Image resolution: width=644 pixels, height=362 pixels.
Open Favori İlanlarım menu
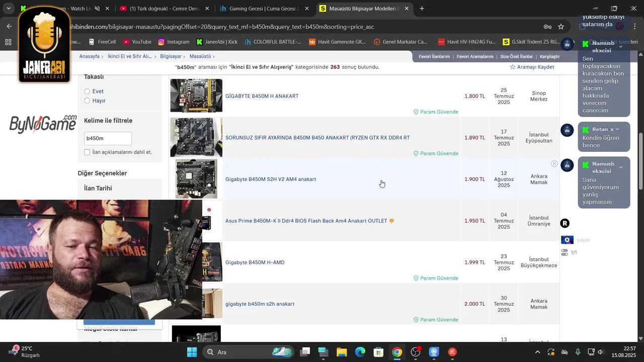434,56
